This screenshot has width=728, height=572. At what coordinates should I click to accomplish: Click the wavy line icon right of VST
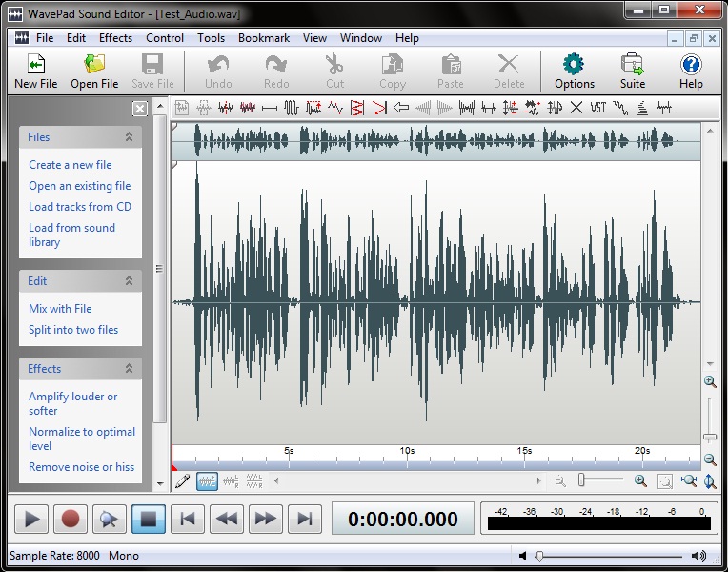(619, 108)
